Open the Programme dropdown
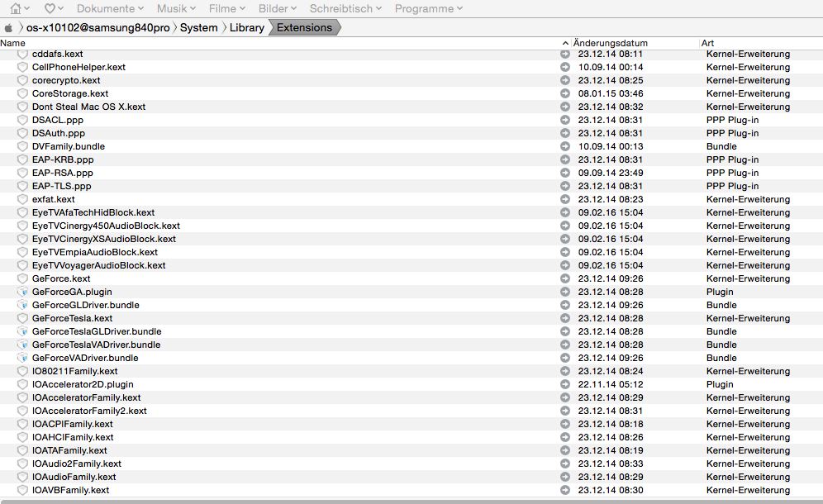 click(x=428, y=8)
